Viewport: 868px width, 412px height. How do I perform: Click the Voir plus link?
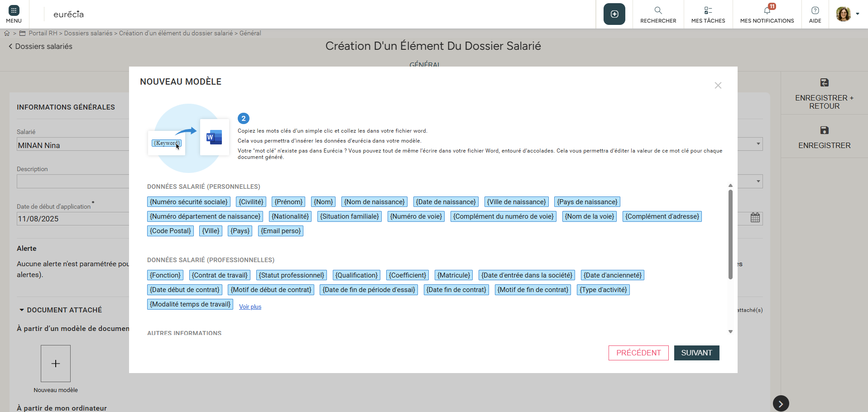click(x=250, y=307)
